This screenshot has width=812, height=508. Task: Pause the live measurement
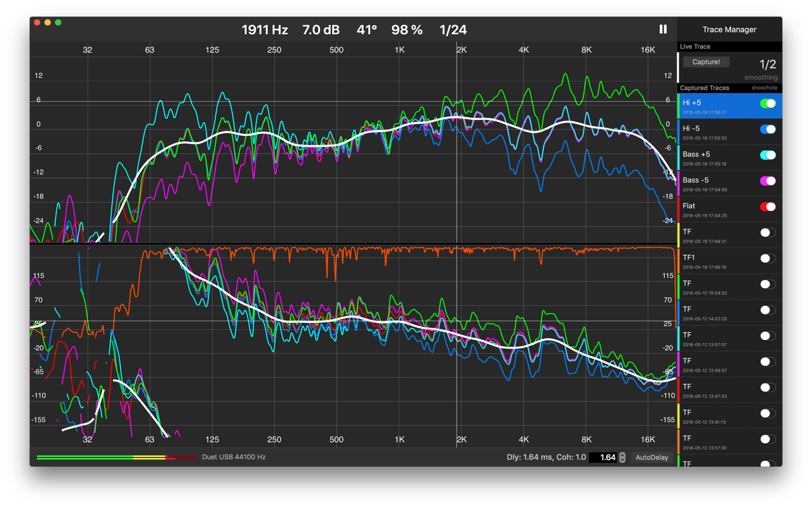point(662,29)
